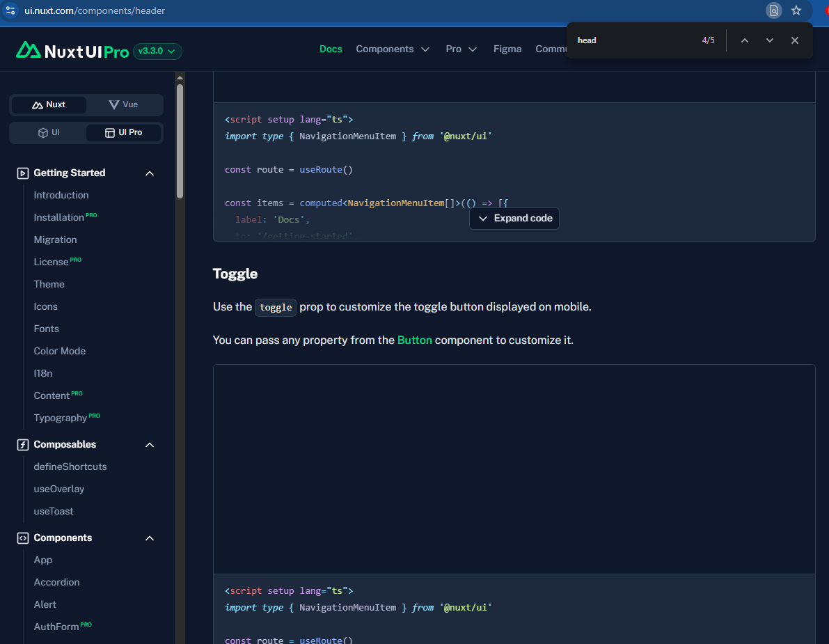Open the Migration page
The width and height of the screenshot is (829, 644).
(55, 239)
